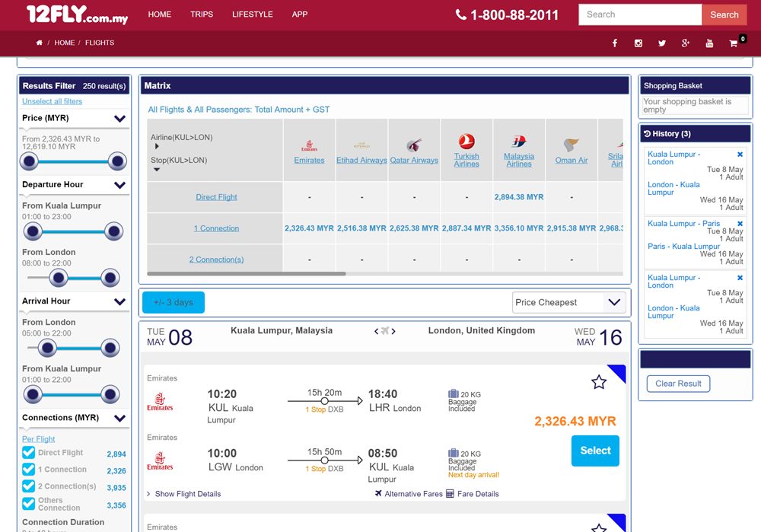This screenshot has height=532, width=761.
Task: Open the YouTube social icon
Action: (709, 43)
